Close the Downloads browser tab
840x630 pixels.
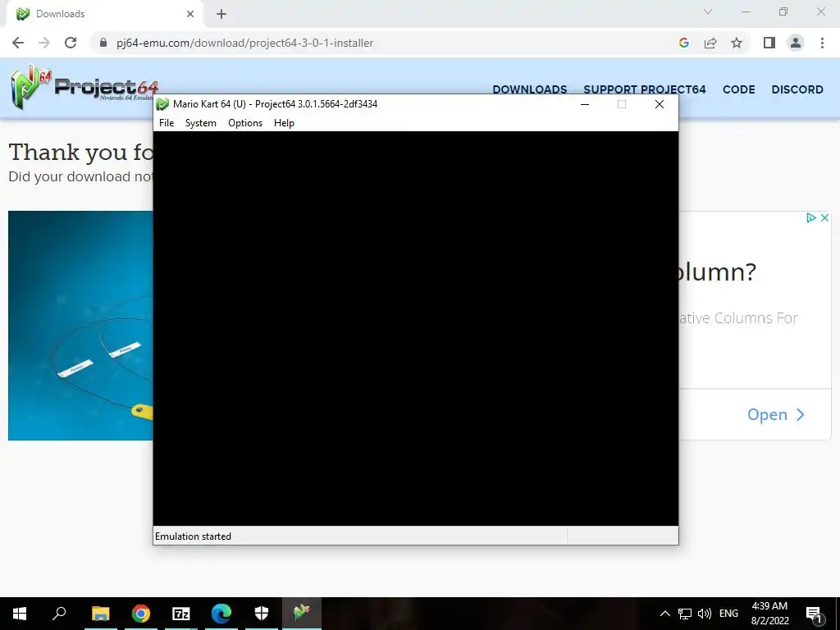pos(190,14)
